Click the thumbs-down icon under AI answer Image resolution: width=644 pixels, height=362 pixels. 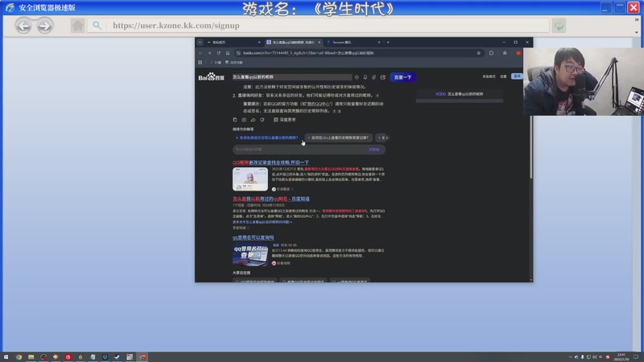[262, 120]
